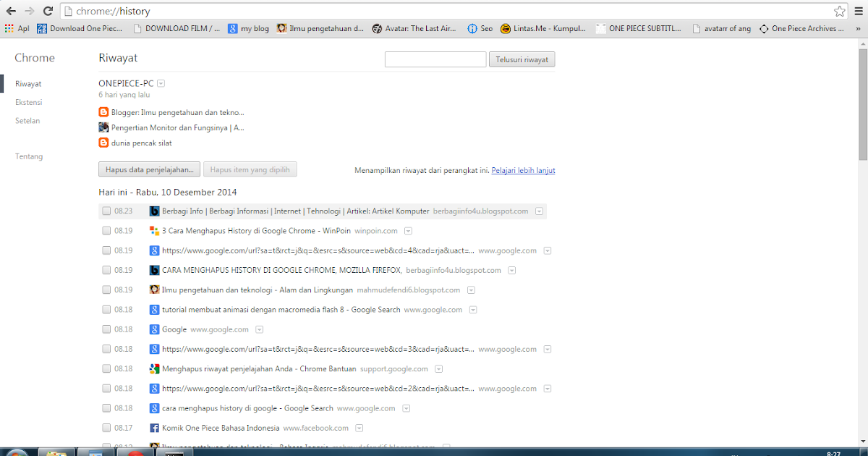Bookmark this page using the star icon
This screenshot has width=868, height=456.
[x=839, y=12]
